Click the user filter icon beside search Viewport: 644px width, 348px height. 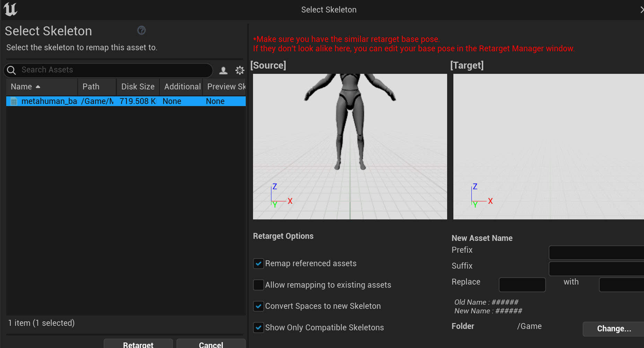[223, 71]
